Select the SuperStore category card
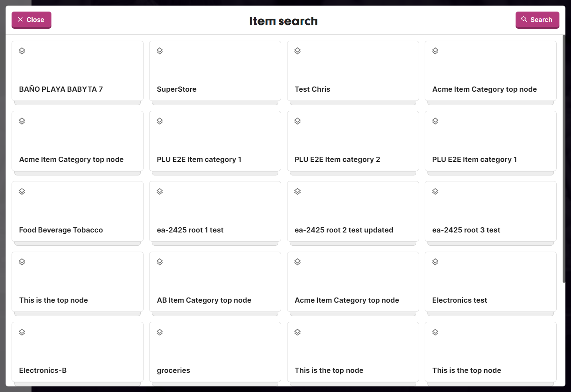 [215, 71]
